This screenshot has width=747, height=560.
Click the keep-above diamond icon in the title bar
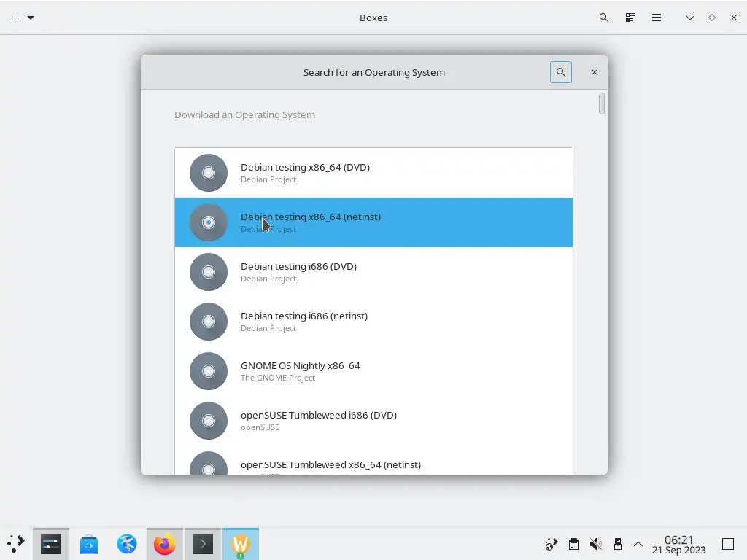[712, 17]
